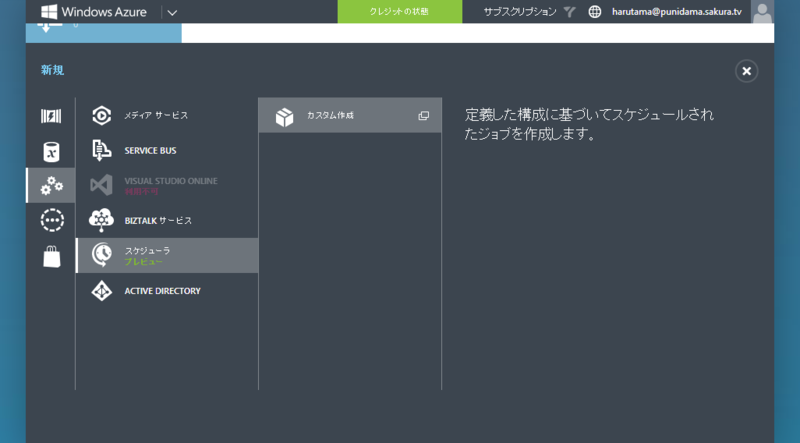Click the 新規 heading label

(53, 70)
